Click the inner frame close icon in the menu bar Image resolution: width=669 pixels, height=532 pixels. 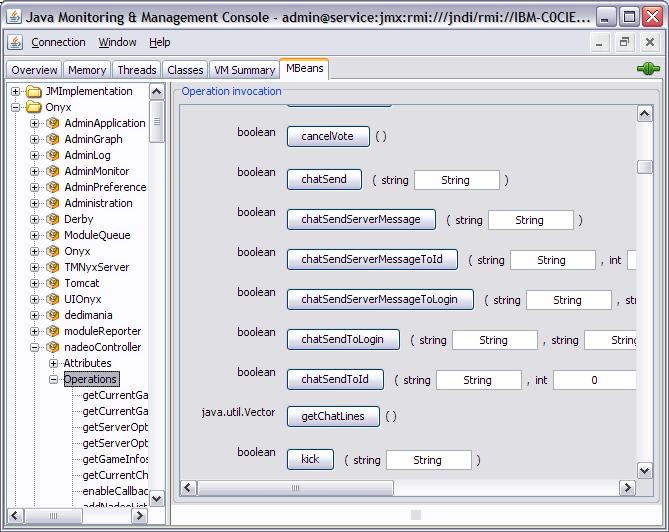[650, 43]
